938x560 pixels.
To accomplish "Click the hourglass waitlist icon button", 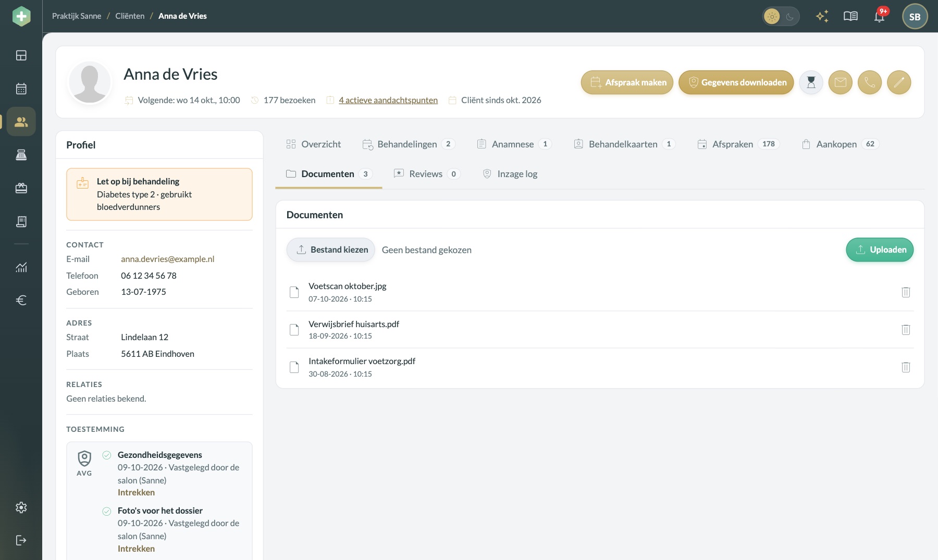I will click(811, 82).
